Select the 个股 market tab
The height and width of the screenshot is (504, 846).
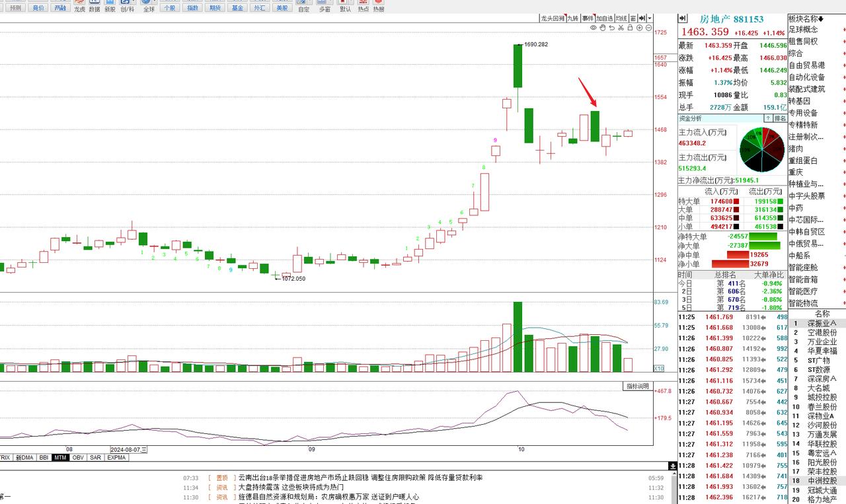(169, 8)
